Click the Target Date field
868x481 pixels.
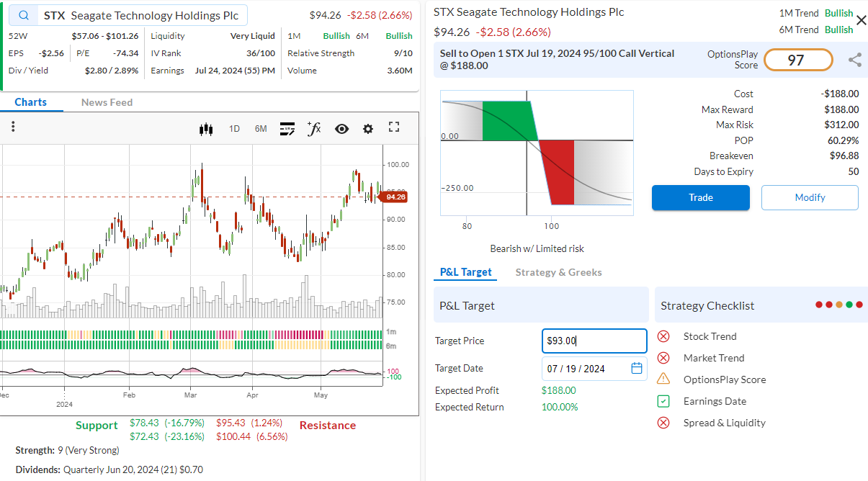coord(594,369)
